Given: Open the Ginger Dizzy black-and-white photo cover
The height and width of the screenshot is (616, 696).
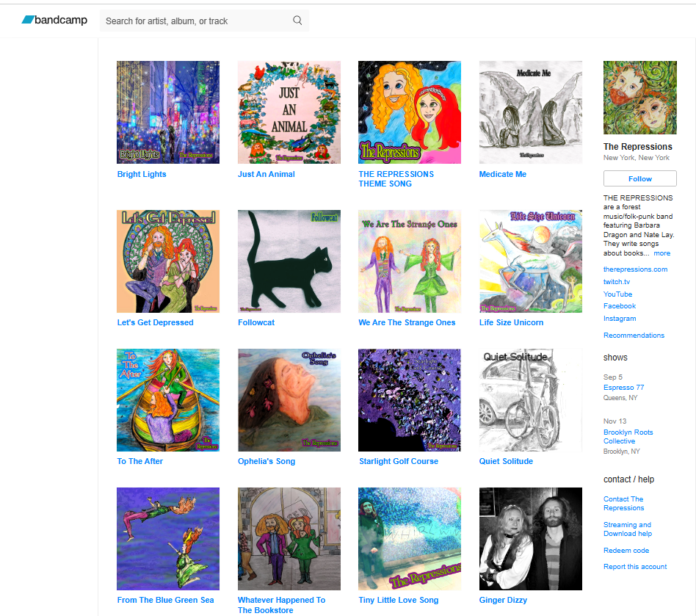Looking at the screenshot, I should click(530, 539).
